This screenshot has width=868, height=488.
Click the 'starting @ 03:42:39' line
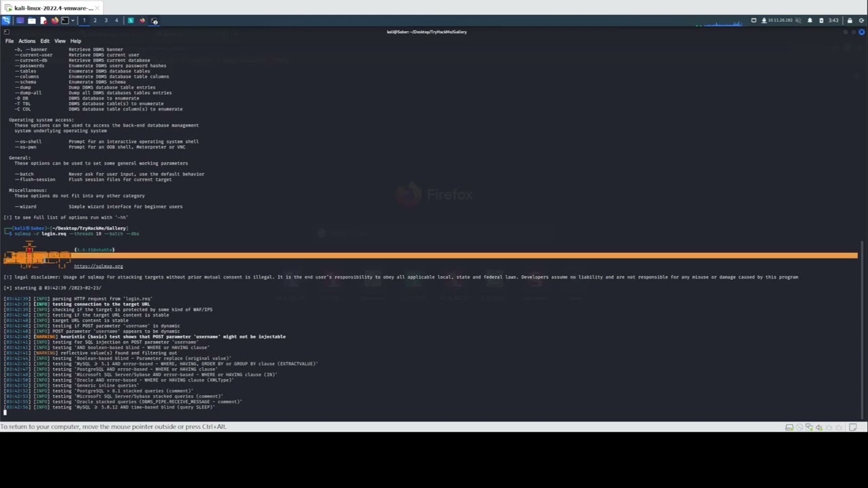(52, 288)
